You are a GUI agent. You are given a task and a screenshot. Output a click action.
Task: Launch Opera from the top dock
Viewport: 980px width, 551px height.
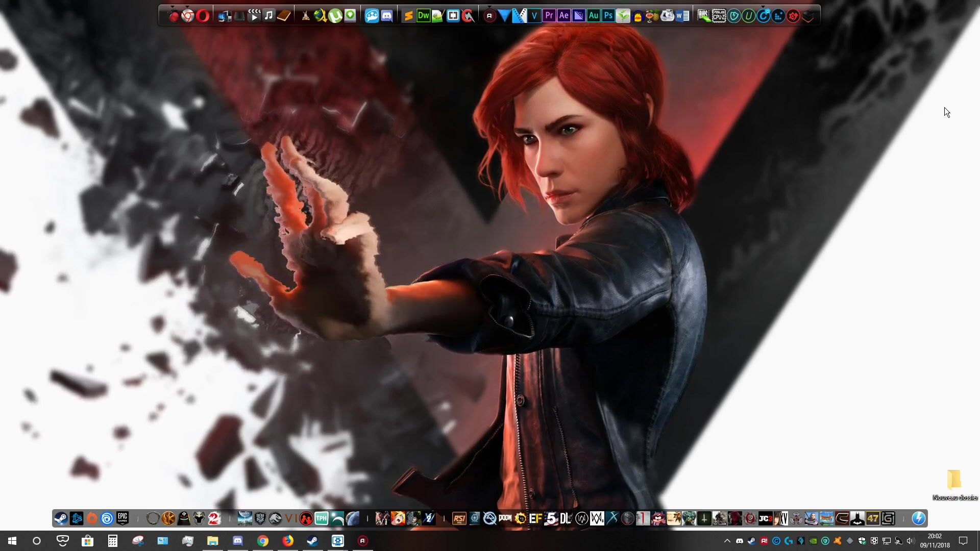(203, 16)
